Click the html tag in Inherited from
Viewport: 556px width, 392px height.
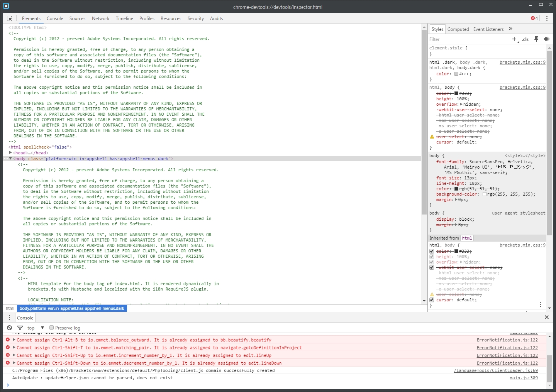point(467,238)
